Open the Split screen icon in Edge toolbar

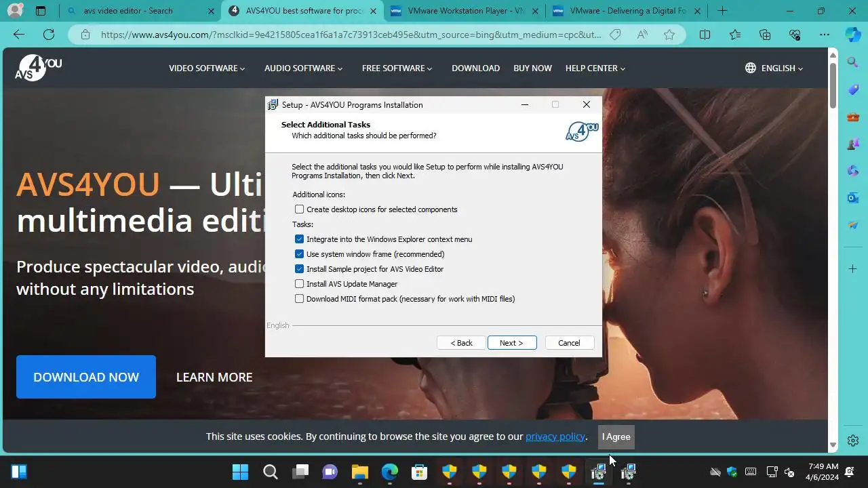[x=705, y=35]
